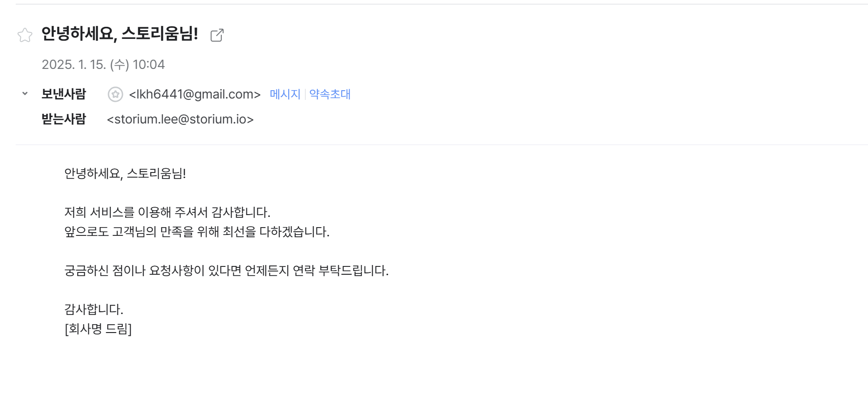
Task: Click the closing 감사합니다. line in body
Action: [x=94, y=309]
